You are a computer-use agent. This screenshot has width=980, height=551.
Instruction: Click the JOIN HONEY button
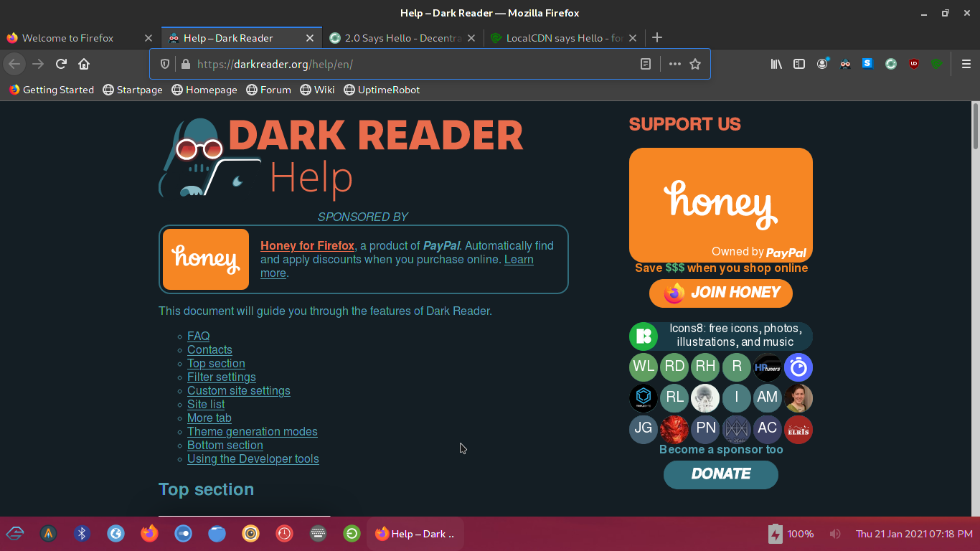(x=721, y=293)
